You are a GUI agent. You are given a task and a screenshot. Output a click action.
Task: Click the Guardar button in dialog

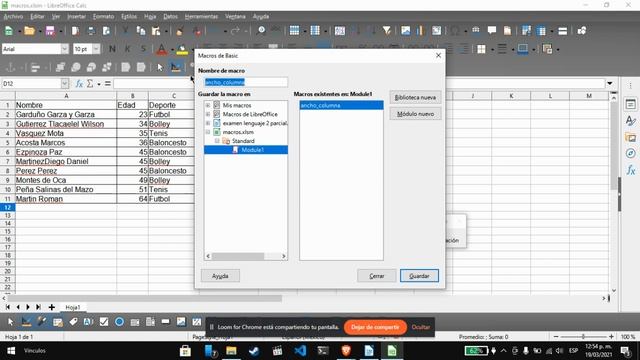419,276
